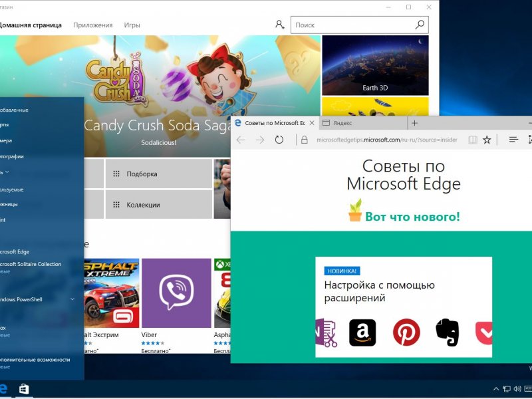Open Edge Hub icon with three lines
Screen dimensions: 532x399
(513, 140)
